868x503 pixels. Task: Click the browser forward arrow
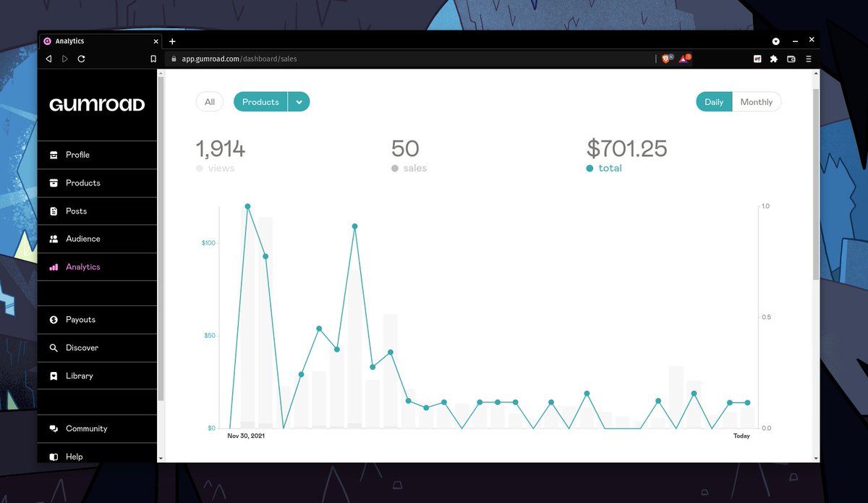pos(64,59)
